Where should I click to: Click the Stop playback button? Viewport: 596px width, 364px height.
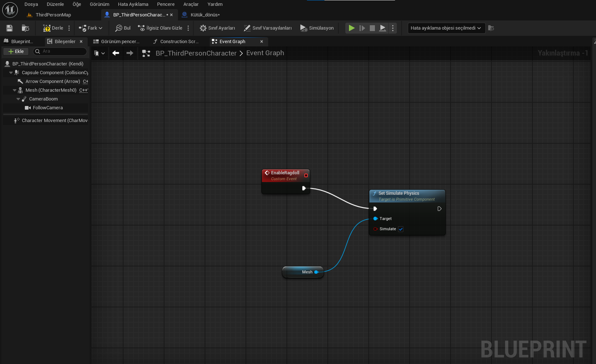pos(372,28)
